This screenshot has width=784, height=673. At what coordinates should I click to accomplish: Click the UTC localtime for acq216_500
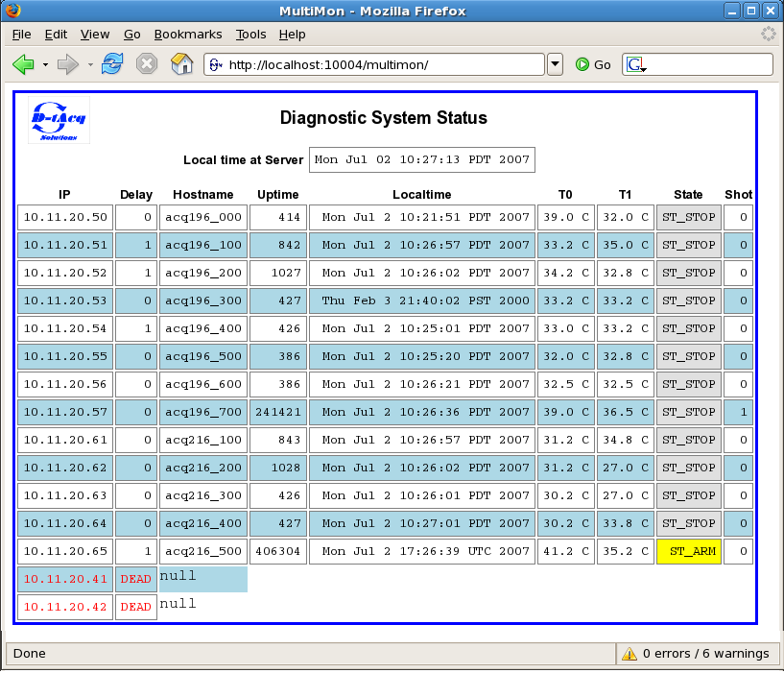coord(422,551)
